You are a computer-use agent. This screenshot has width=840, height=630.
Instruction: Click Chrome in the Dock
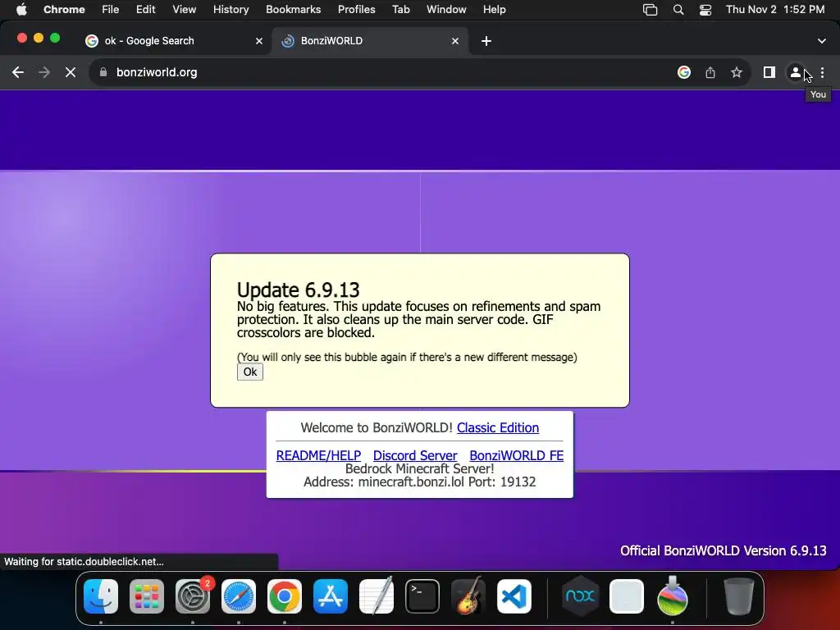[285, 596]
